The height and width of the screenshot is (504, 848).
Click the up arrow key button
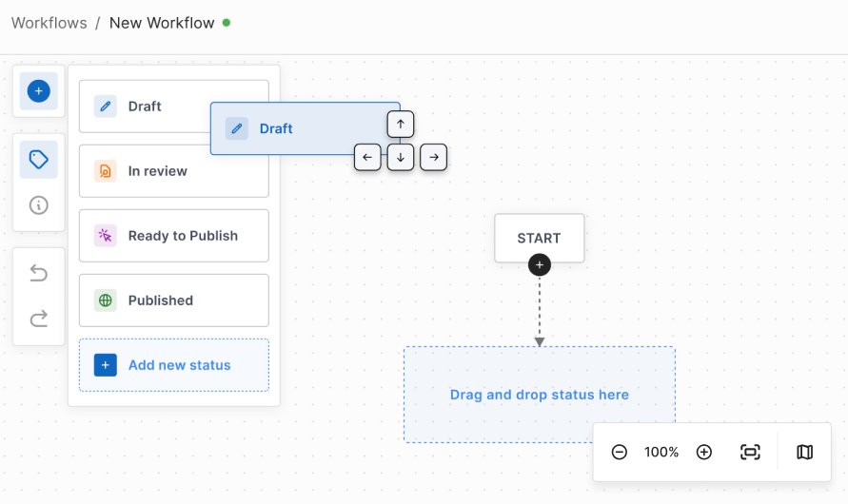tap(400, 125)
